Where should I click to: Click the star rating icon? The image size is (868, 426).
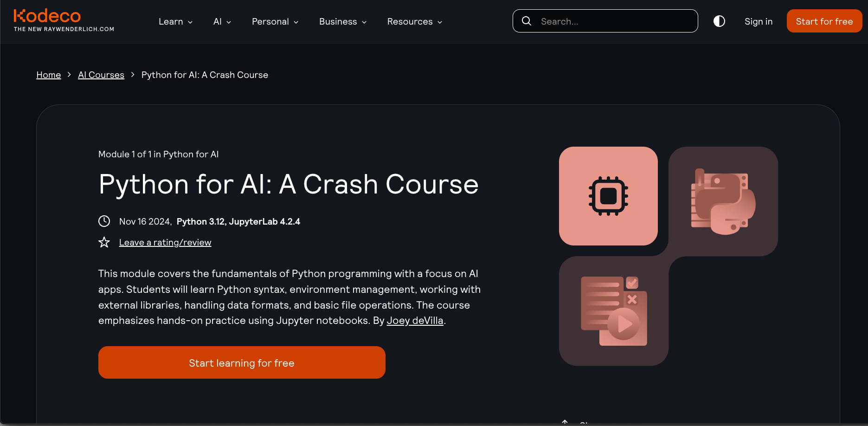click(x=104, y=242)
